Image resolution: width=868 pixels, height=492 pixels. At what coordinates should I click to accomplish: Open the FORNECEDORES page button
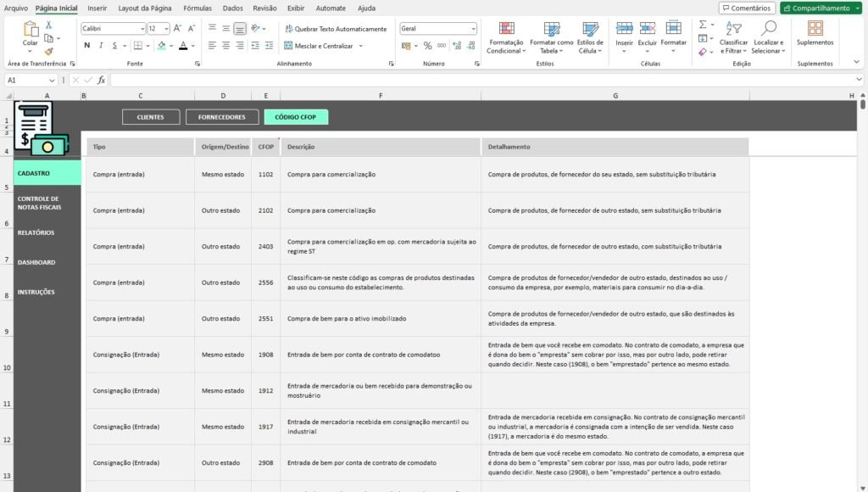[x=222, y=116]
